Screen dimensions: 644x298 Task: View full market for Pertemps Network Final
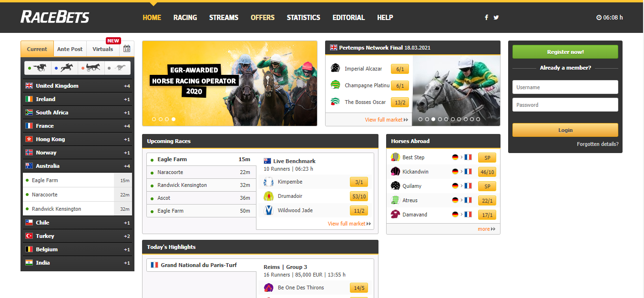click(387, 120)
